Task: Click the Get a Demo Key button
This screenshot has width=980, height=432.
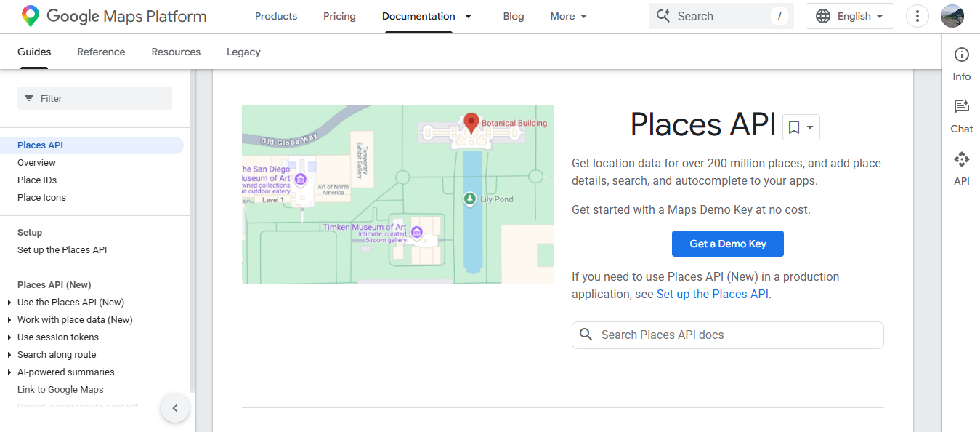Action: tap(728, 244)
